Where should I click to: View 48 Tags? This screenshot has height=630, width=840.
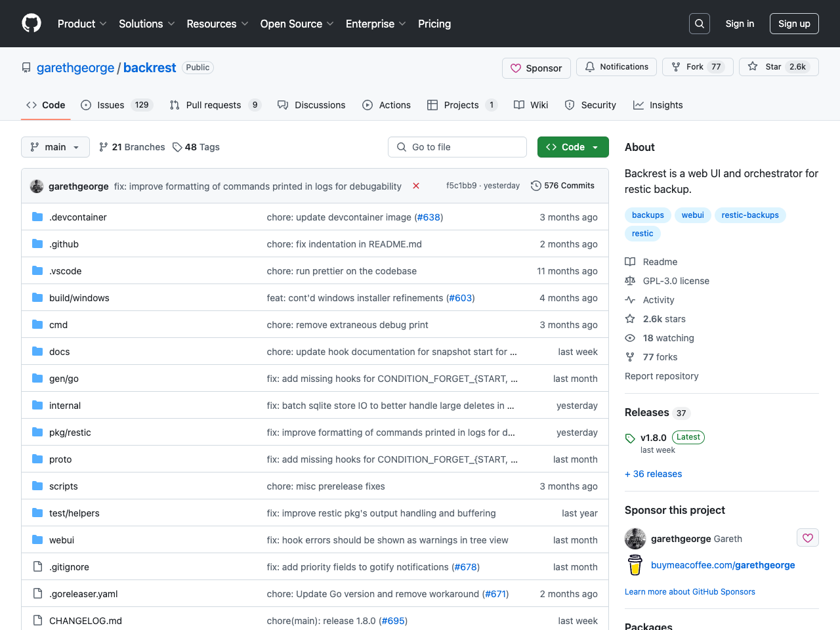click(196, 147)
